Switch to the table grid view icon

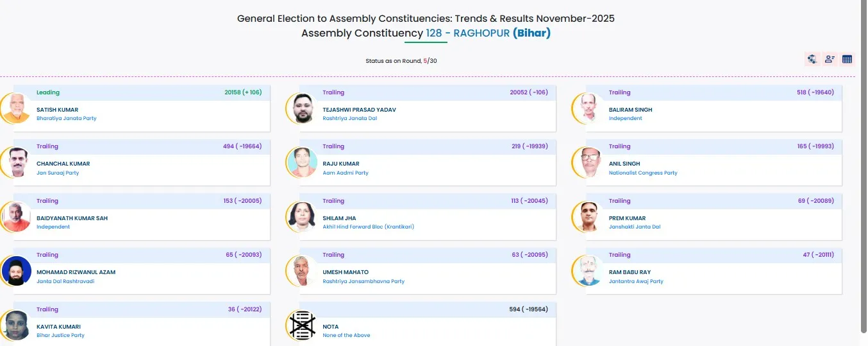click(847, 59)
